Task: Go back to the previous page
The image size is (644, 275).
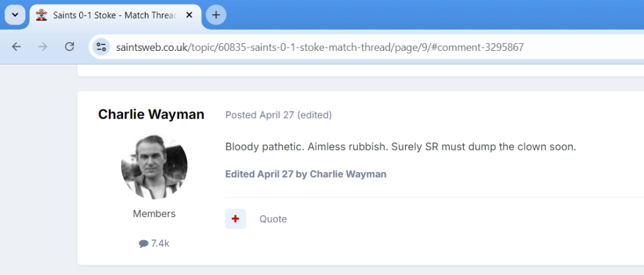Action: (17, 47)
